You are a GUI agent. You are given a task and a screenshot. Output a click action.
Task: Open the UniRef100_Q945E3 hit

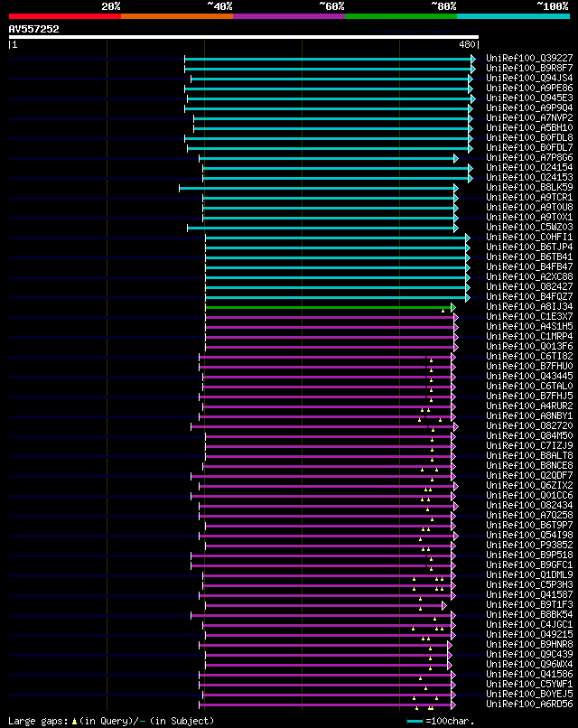tap(529, 98)
